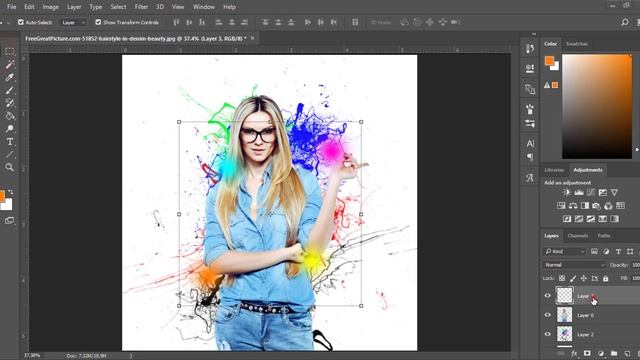Hide Layer 0 visibility eye
This screenshot has width=640, height=360.
pos(548,315)
